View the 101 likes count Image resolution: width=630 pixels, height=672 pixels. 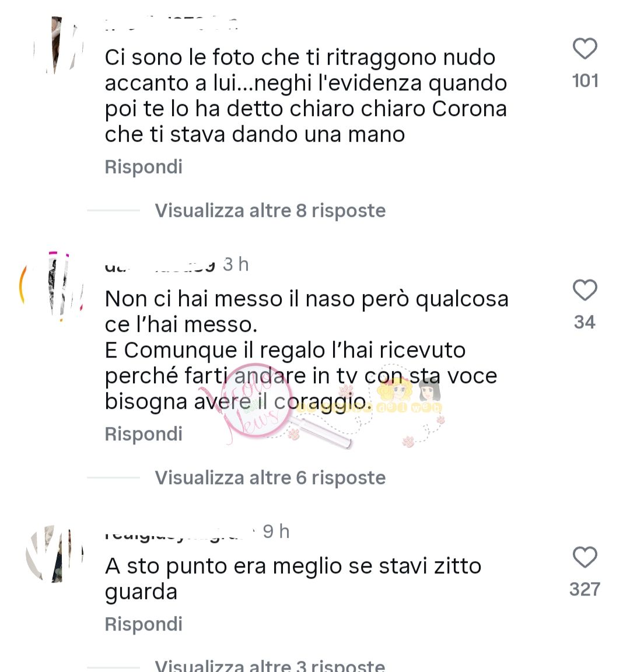coord(585,80)
